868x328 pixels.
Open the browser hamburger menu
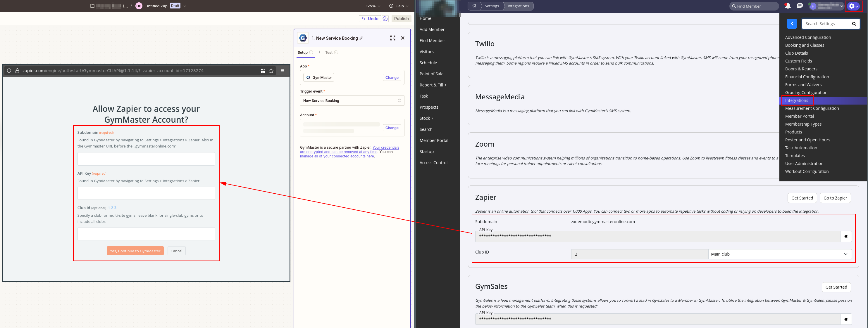coord(283,71)
